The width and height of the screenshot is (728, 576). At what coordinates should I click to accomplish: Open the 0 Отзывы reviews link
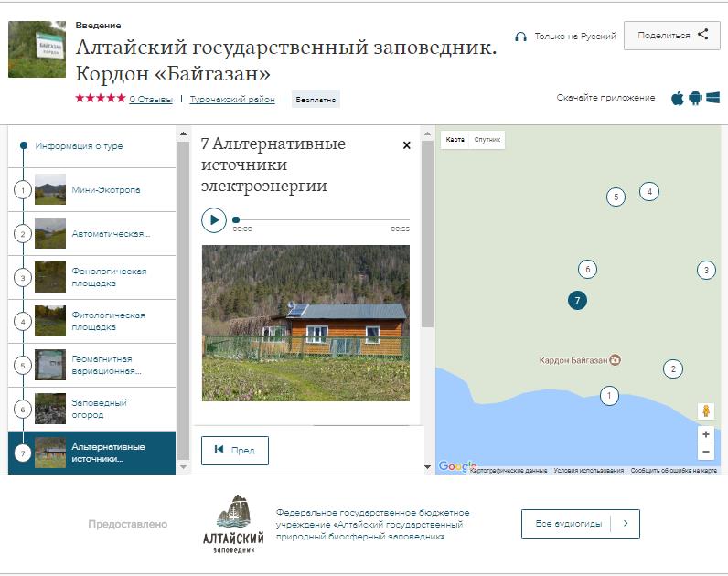(x=150, y=99)
